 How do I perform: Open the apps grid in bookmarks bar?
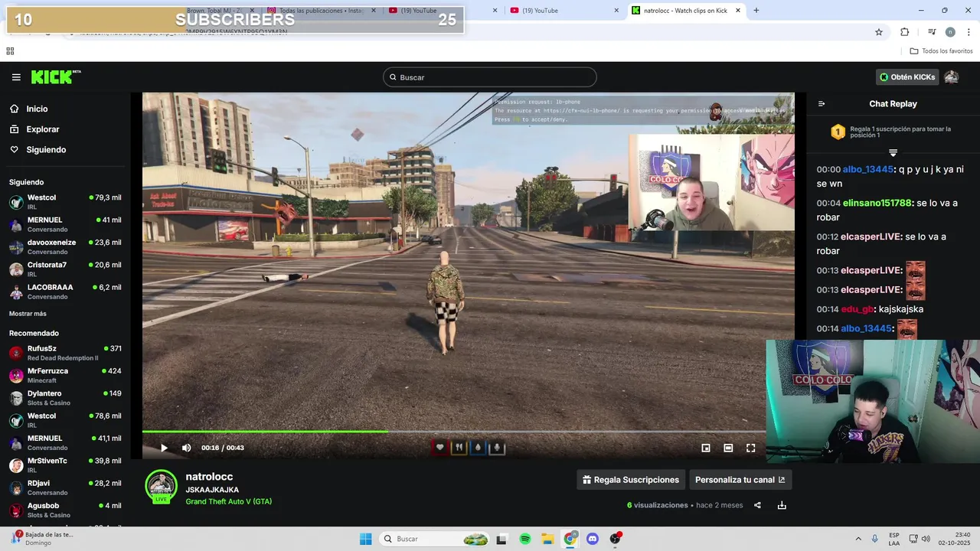(x=10, y=51)
